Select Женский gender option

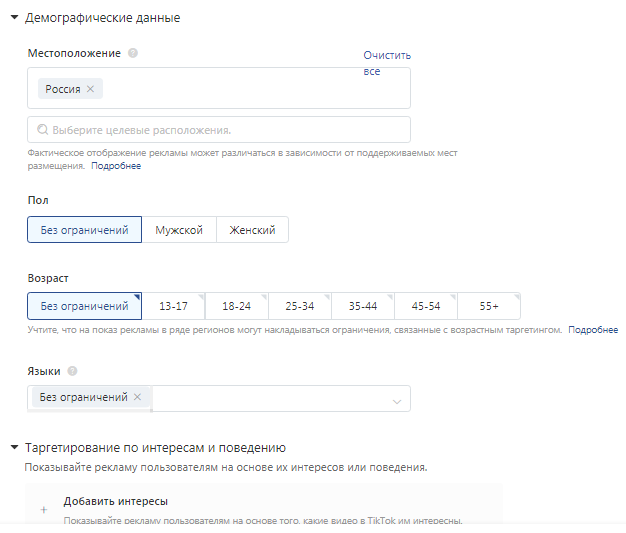click(x=252, y=230)
